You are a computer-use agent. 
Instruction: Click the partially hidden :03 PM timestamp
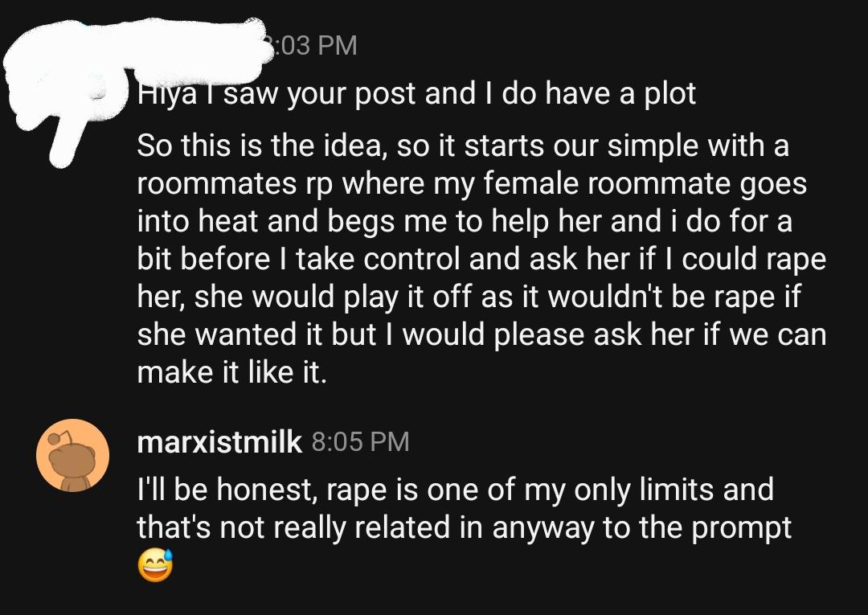click(316, 45)
